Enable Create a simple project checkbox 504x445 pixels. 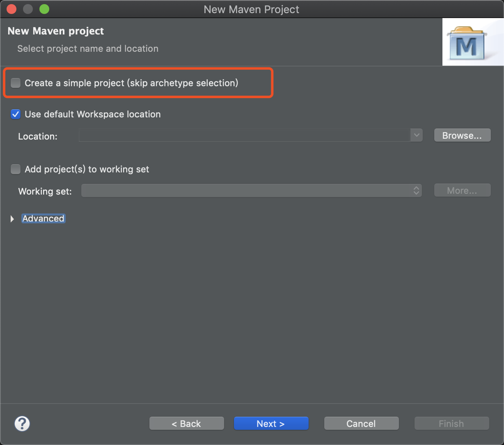coord(16,83)
